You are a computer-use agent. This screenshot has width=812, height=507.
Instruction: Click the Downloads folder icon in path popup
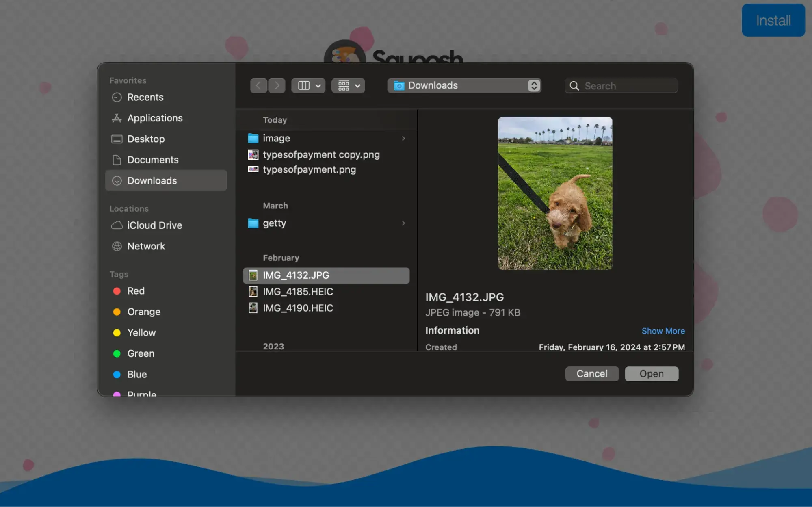[x=399, y=86]
